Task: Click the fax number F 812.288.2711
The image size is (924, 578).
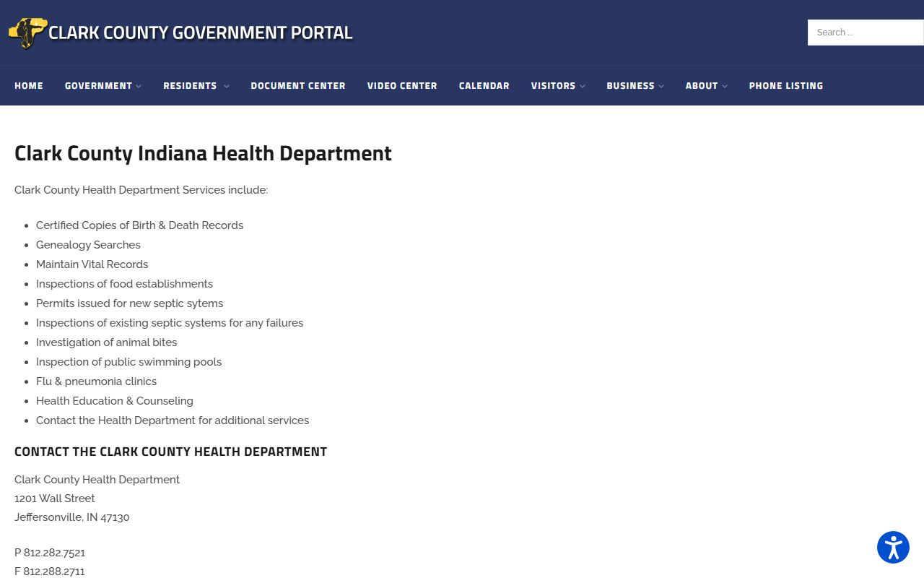Action: click(50, 571)
